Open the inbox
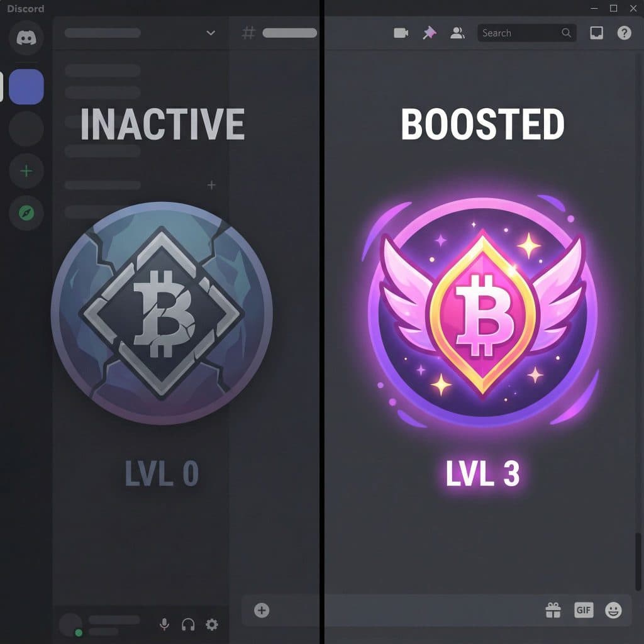The image size is (644, 644). (x=596, y=33)
